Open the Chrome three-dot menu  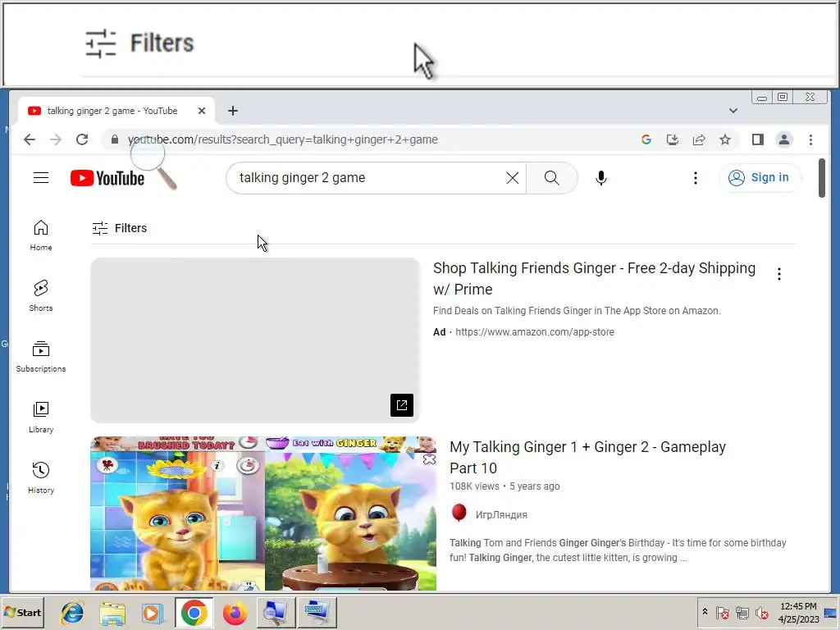click(x=810, y=139)
